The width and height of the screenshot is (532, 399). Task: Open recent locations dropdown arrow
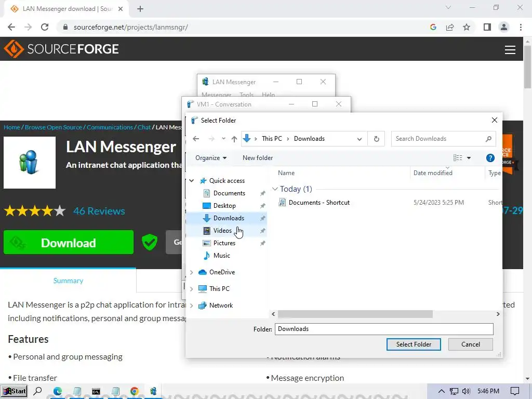click(x=223, y=139)
